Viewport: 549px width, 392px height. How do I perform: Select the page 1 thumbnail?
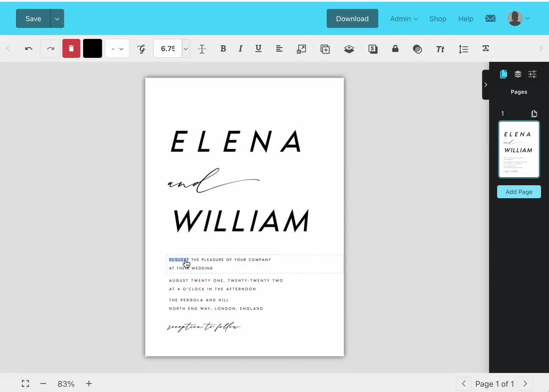[x=519, y=149]
